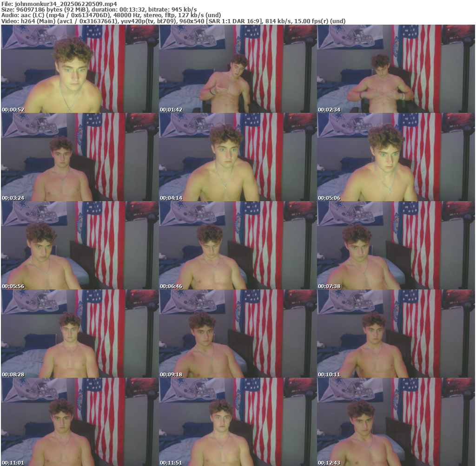The width and height of the screenshot is (476, 466).
Task: Select the thumbnail at timestamp 00:00:52
Action: (x=79, y=69)
